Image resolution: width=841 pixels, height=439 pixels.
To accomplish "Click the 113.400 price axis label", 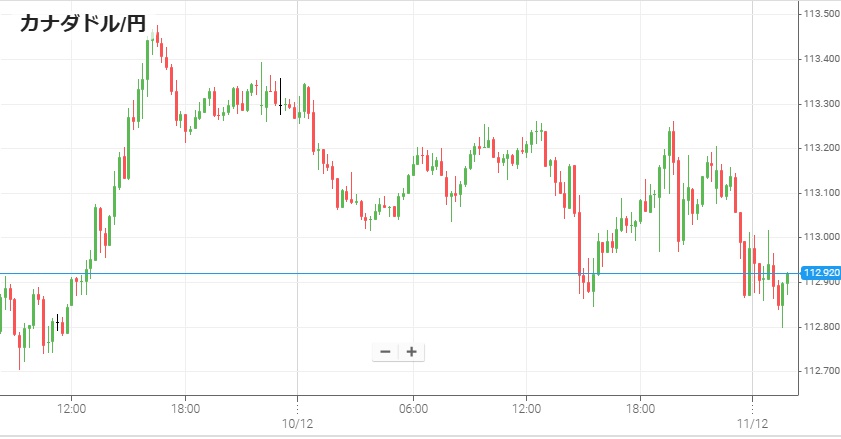I will point(820,59).
